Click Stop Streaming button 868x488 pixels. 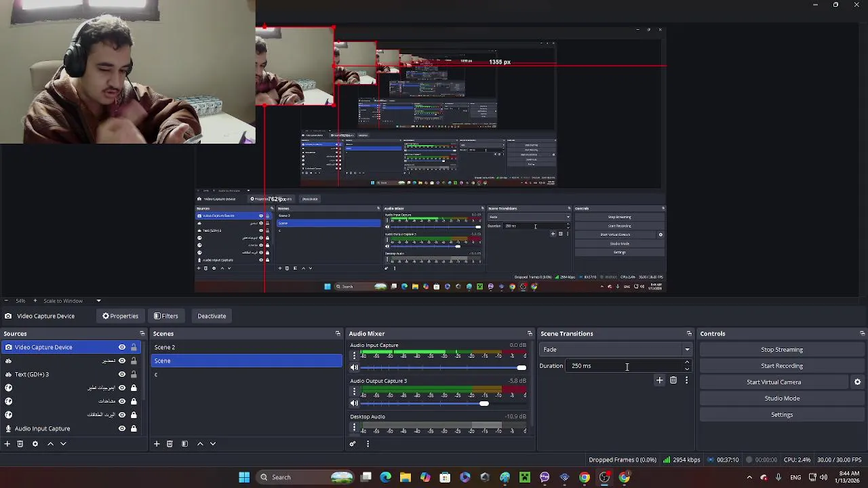coord(782,350)
